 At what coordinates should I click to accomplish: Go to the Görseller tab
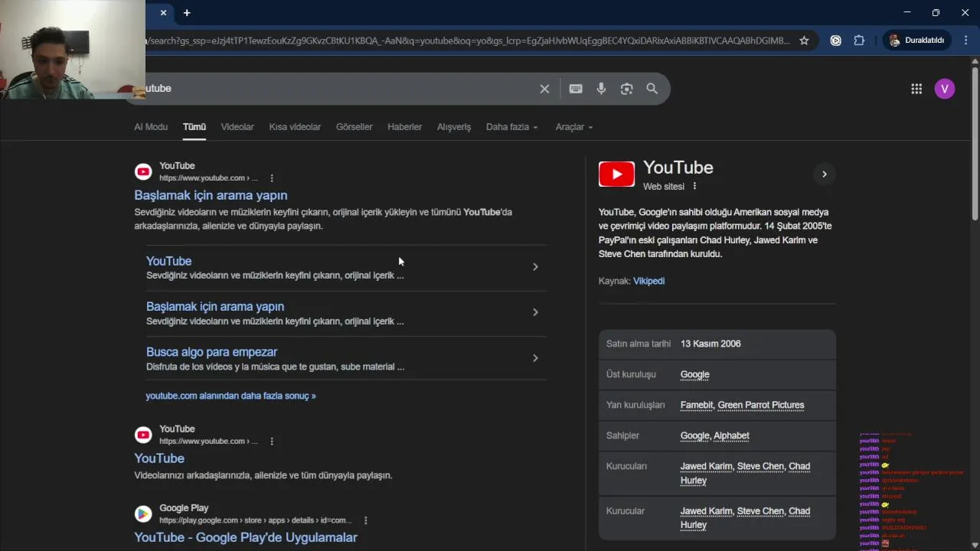[354, 127]
